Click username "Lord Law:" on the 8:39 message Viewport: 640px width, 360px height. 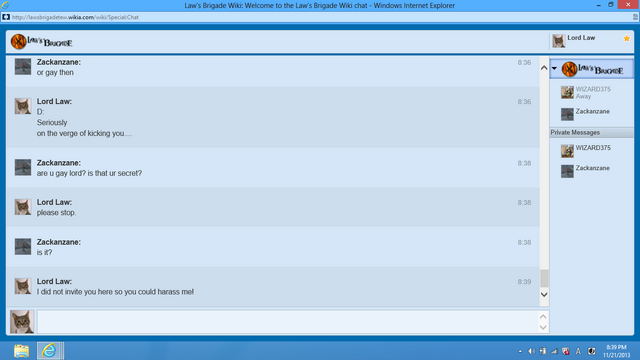[54, 281]
